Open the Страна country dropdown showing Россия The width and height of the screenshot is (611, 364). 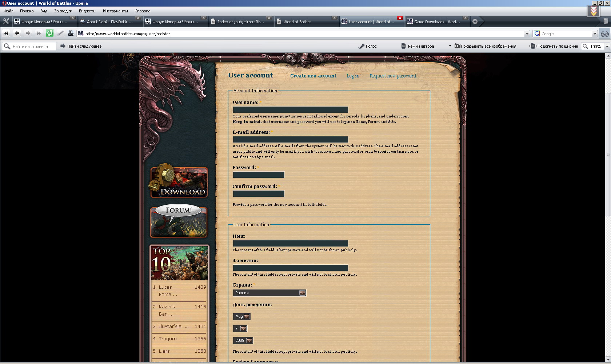269,293
